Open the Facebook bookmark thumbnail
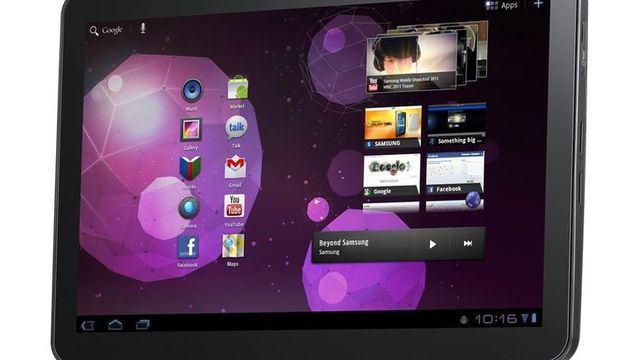Image resolution: width=640 pixels, height=360 pixels. 455,172
